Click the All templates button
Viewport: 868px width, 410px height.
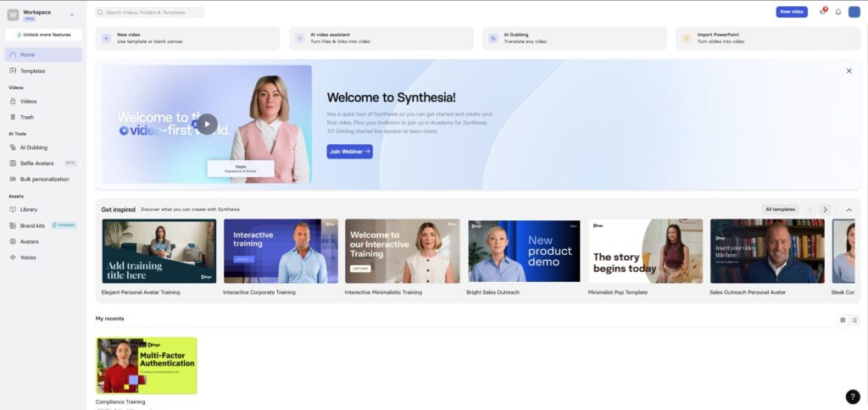pos(780,210)
